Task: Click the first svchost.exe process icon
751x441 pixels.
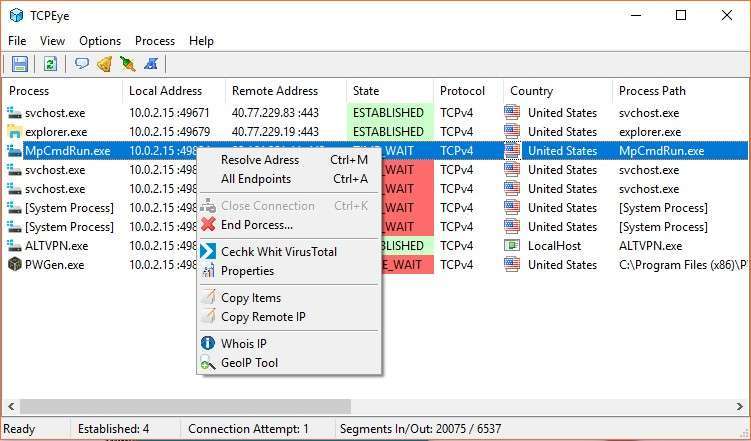Action: coord(15,113)
